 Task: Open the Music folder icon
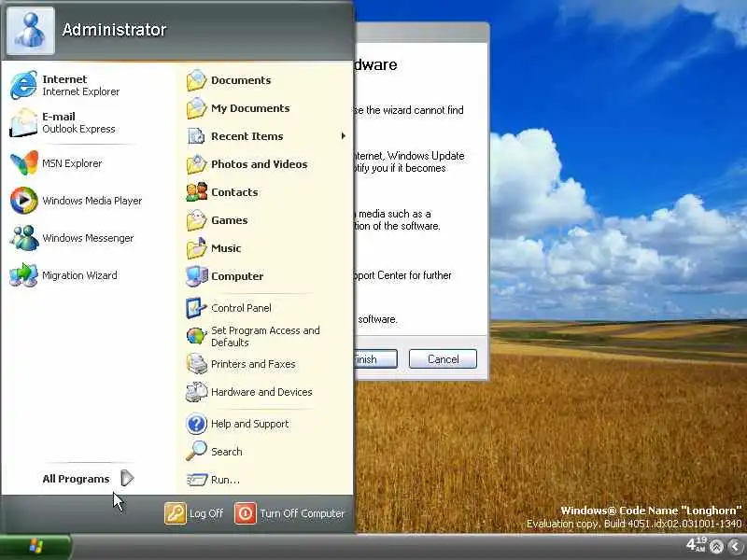click(x=196, y=248)
